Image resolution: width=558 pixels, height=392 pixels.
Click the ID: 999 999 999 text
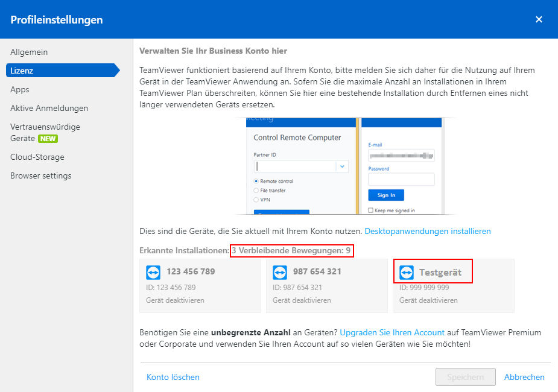pos(424,288)
